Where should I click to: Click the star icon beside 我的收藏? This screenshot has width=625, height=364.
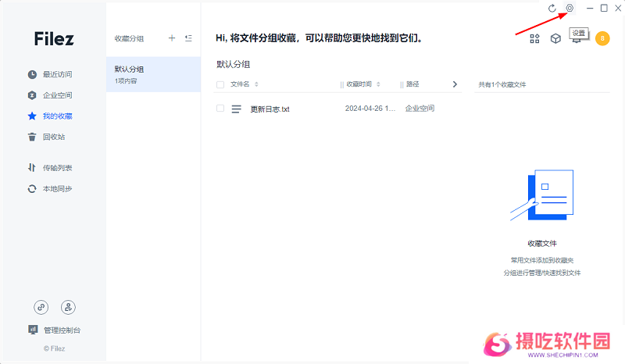point(32,116)
